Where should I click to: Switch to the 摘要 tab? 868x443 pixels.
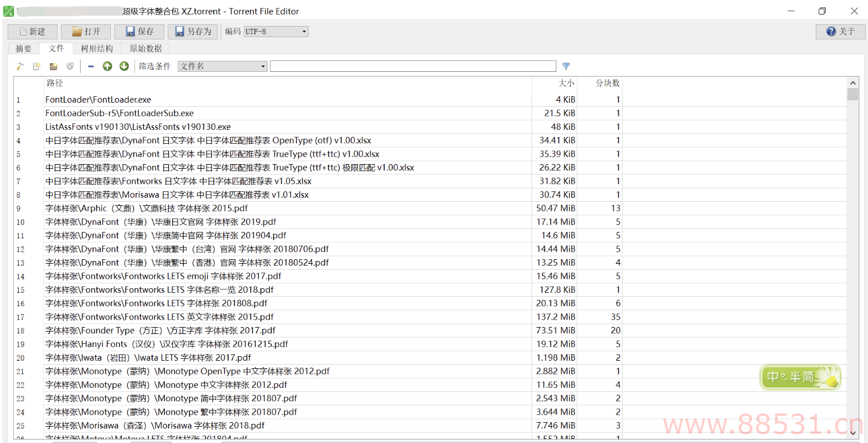24,49
